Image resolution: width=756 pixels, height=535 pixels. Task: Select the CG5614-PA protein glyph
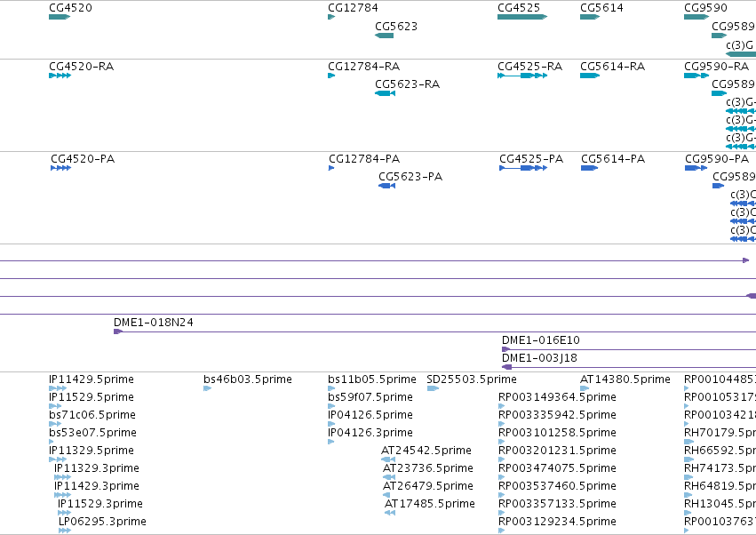(x=589, y=168)
